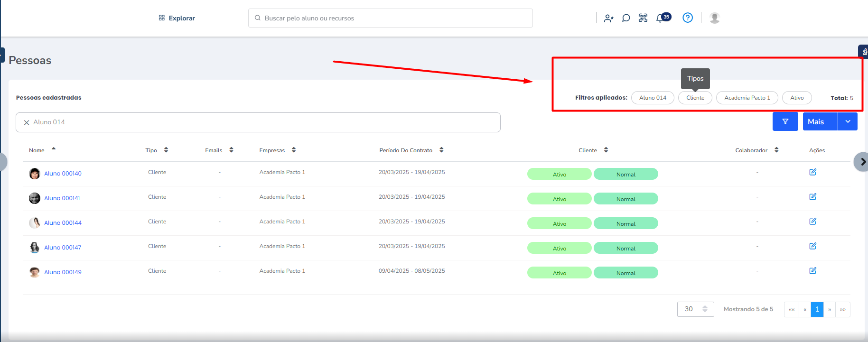Select page 1 in pagination
The width and height of the screenshot is (868, 342).
(x=817, y=309)
